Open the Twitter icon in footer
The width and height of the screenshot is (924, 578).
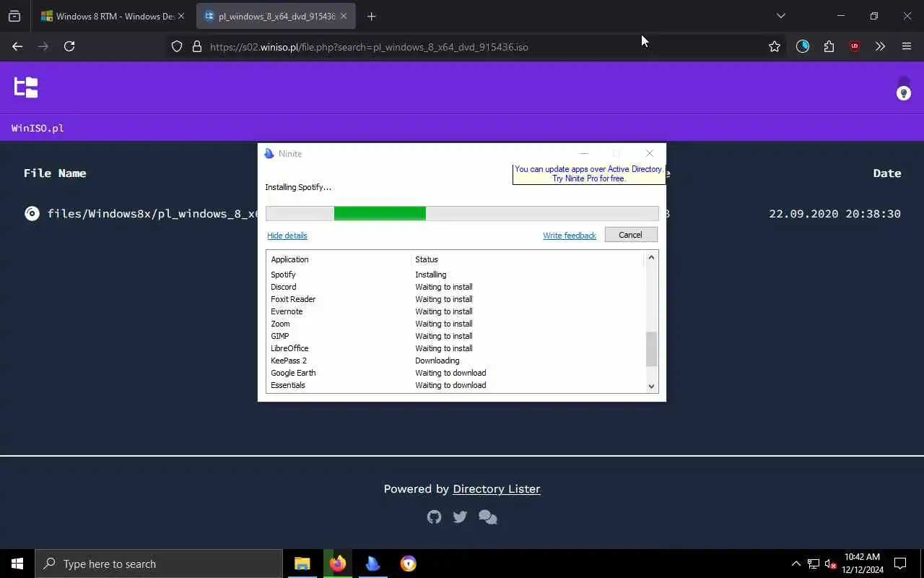click(460, 517)
